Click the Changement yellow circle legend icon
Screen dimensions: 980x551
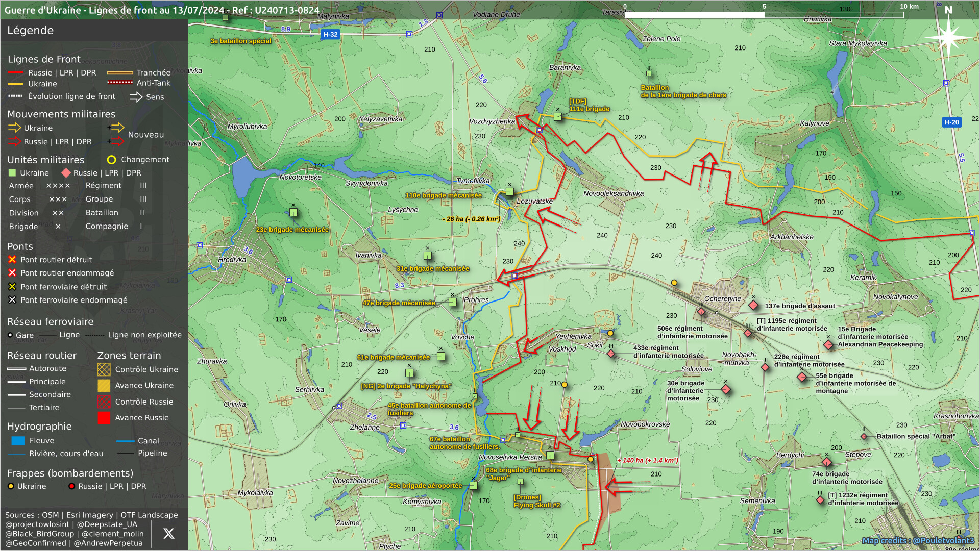coord(111,160)
